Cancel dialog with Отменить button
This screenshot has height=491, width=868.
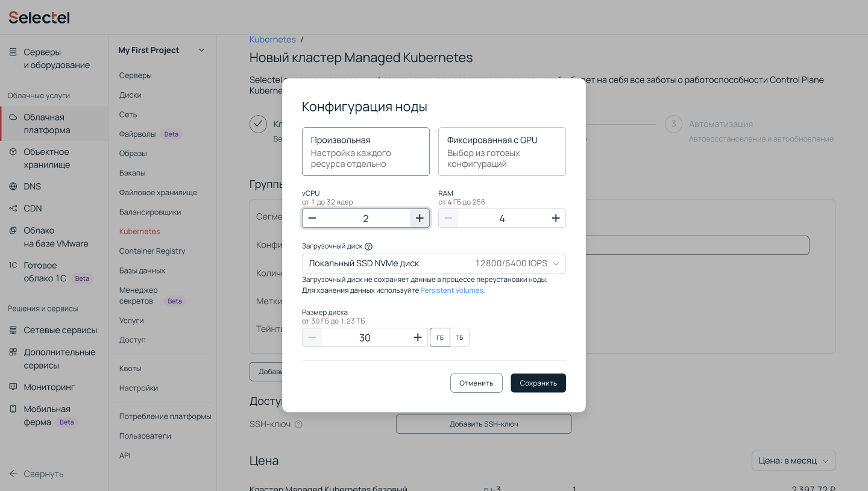[476, 383]
